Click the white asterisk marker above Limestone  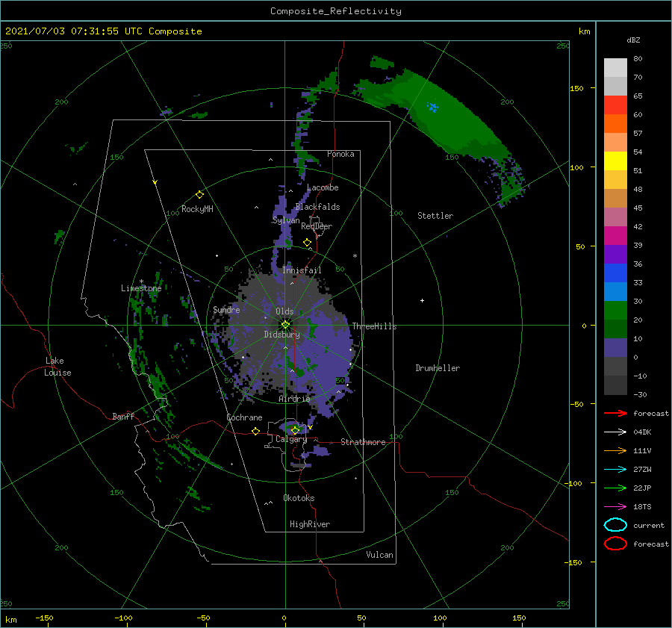[141, 282]
